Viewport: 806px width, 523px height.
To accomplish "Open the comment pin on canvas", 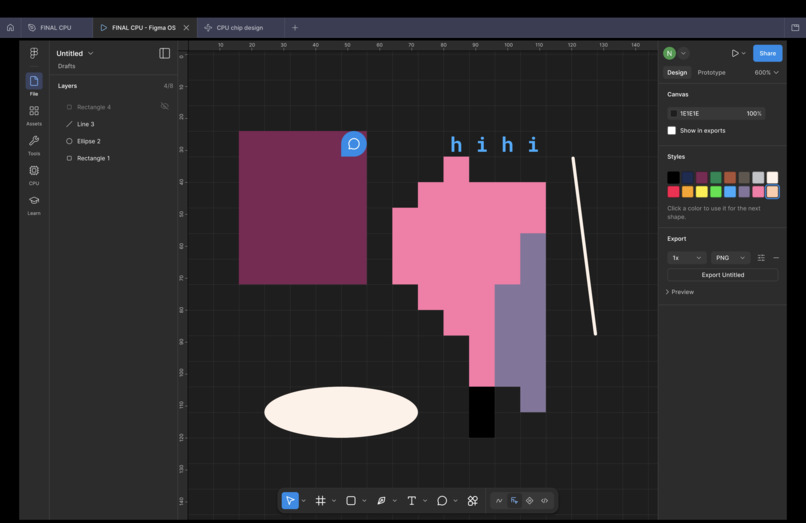I will click(x=354, y=144).
